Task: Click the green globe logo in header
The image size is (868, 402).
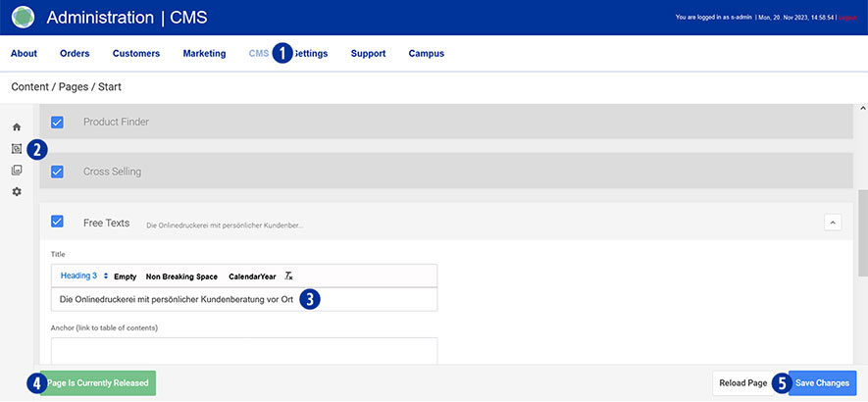Action: (x=23, y=18)
